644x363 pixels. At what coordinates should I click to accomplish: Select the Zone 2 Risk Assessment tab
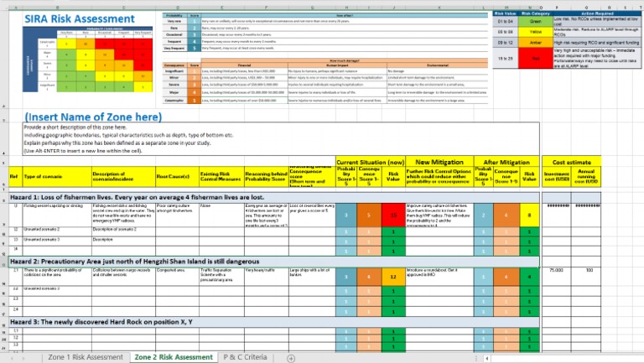pyautogui.click(x=174, y=357)
